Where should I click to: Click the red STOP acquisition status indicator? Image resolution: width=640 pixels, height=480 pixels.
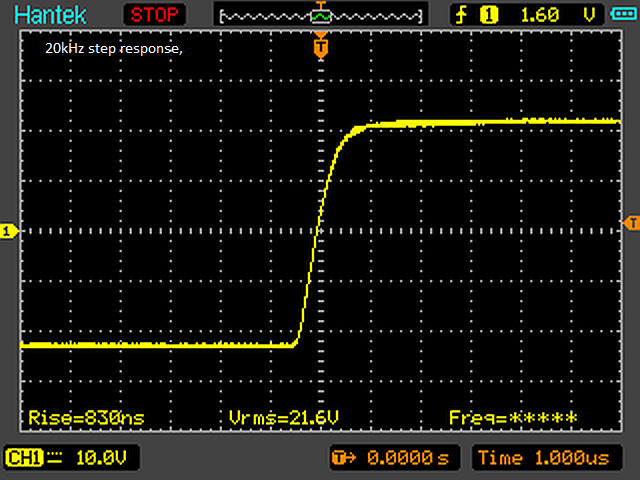coord(155,15)
